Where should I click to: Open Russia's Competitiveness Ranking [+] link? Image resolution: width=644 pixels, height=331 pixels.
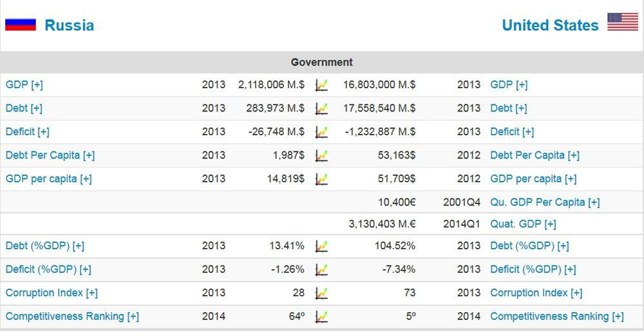pyautogui.click(x=72, y=316)
